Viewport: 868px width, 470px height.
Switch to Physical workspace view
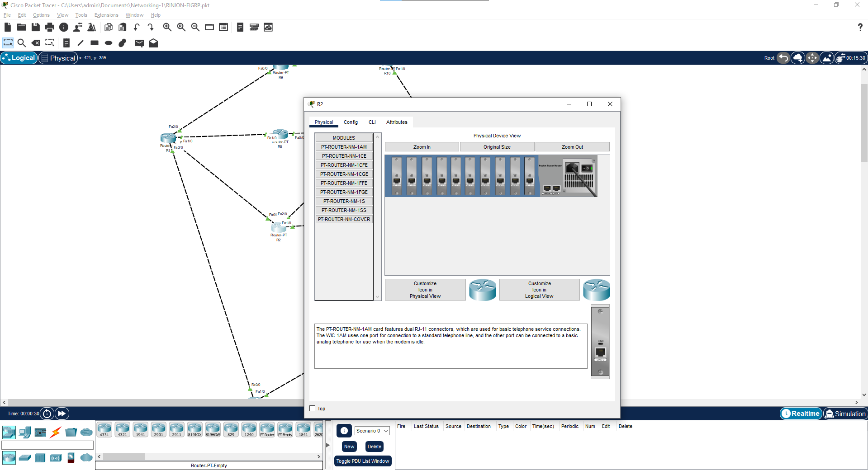coord(58,58)
